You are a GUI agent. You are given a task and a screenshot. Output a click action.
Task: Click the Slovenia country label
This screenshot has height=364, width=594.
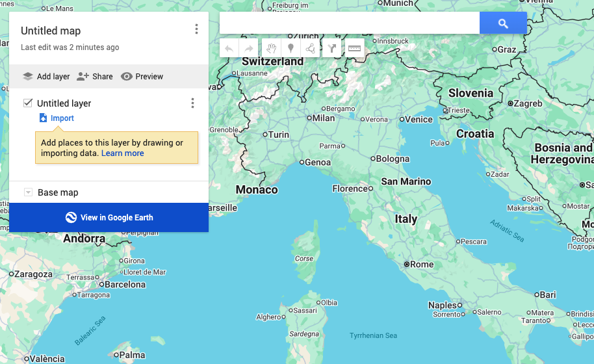click(471, 93)
